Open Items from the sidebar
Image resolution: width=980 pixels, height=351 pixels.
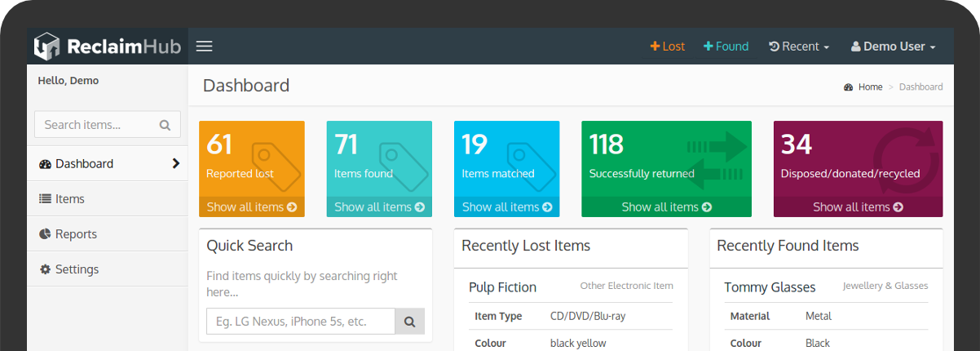(x=69, y=198)
